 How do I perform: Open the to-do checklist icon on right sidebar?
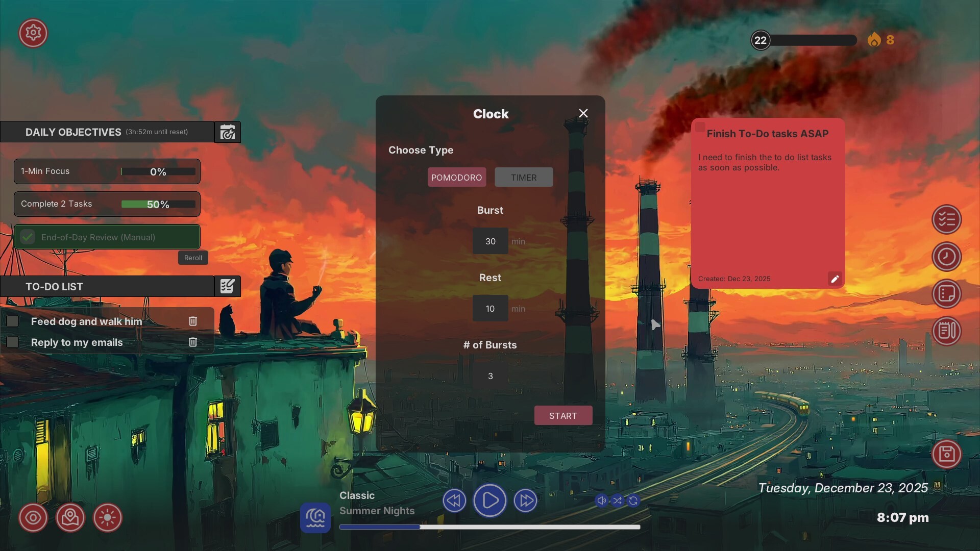pyautogui.click(x=947, y=219)
